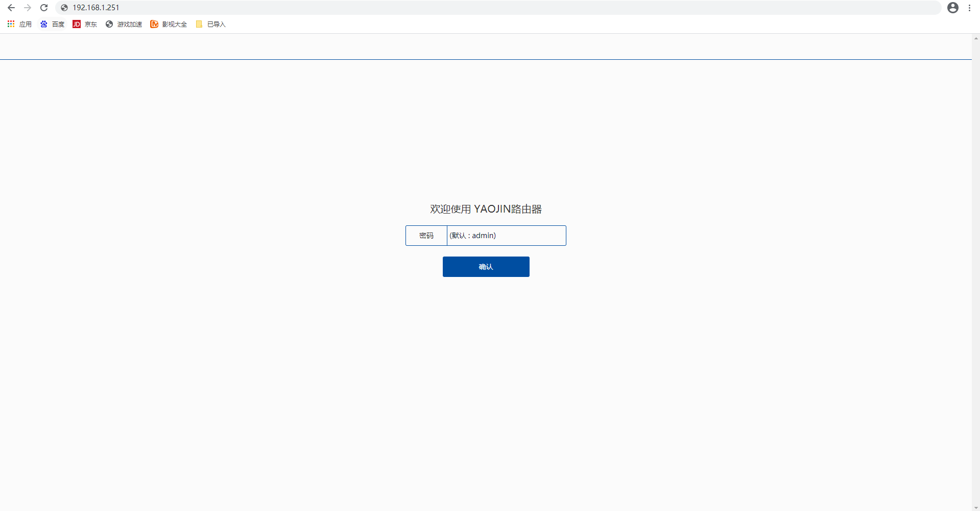Open the 百度 bookmark
The height and width of the screenshot is (511, 980).
tap(52, 24)
